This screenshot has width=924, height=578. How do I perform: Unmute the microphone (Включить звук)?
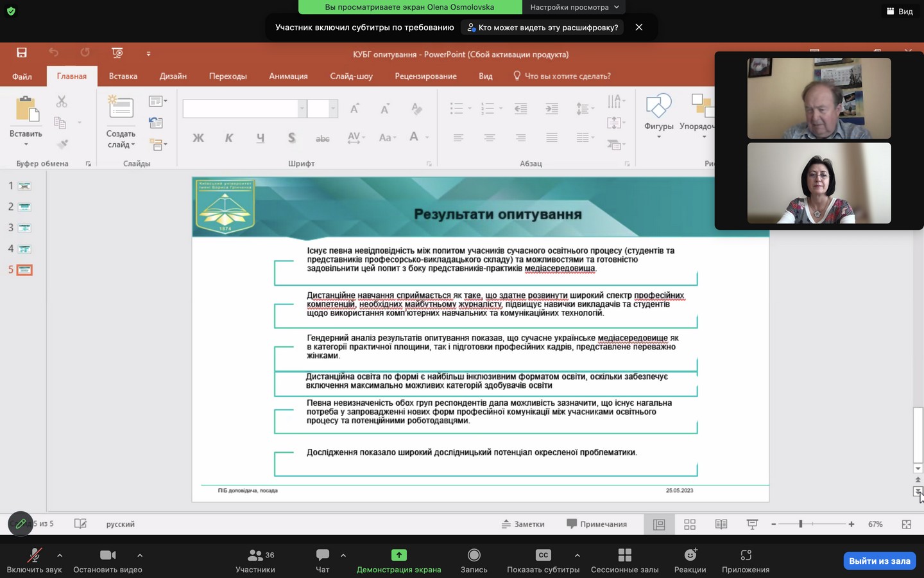[x=34, y=556]
